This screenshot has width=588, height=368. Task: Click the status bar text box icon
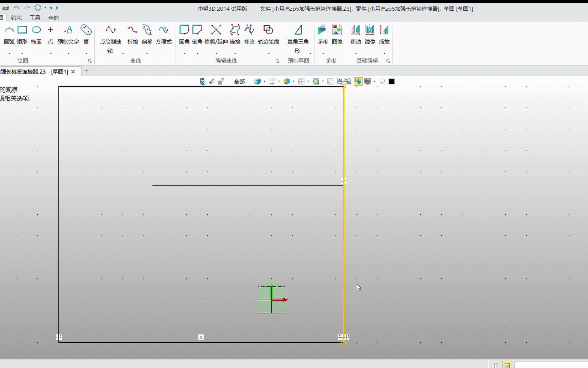495,365
